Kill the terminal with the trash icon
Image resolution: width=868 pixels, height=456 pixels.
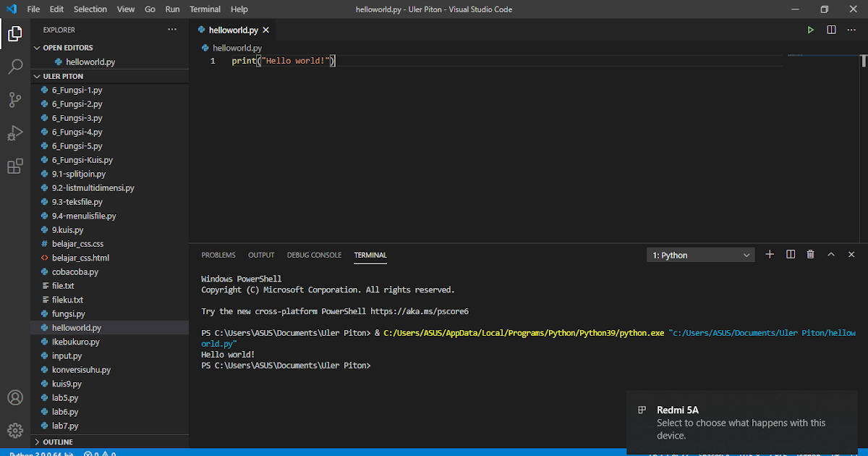coord(810,254)
